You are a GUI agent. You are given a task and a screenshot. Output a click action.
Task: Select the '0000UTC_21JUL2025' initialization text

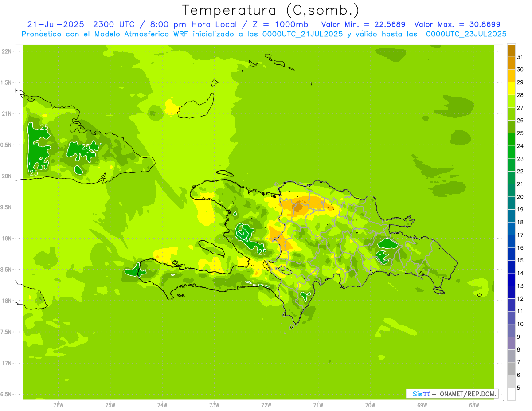click(x=302, y=34)
